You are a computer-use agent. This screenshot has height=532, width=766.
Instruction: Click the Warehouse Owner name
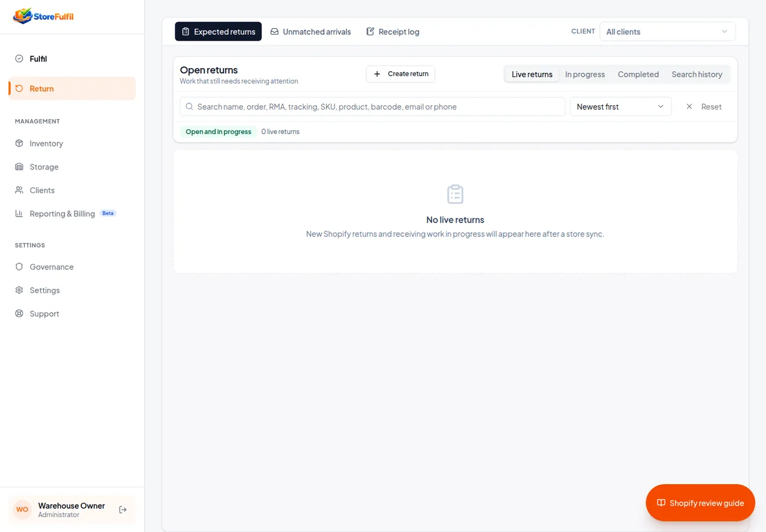point(72,506)
